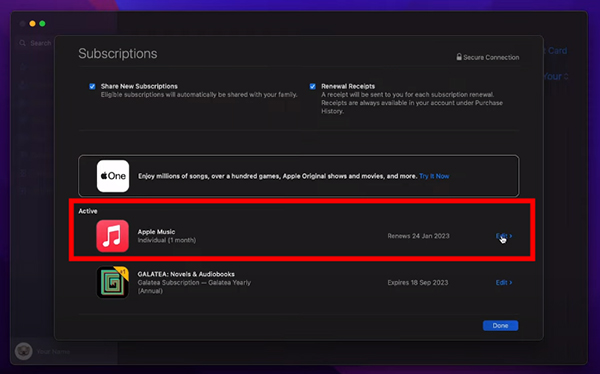Open Edit for GALATEA subscription
Image resolution: width=600 pixels, height=374 pixels.
pos(504,283)
